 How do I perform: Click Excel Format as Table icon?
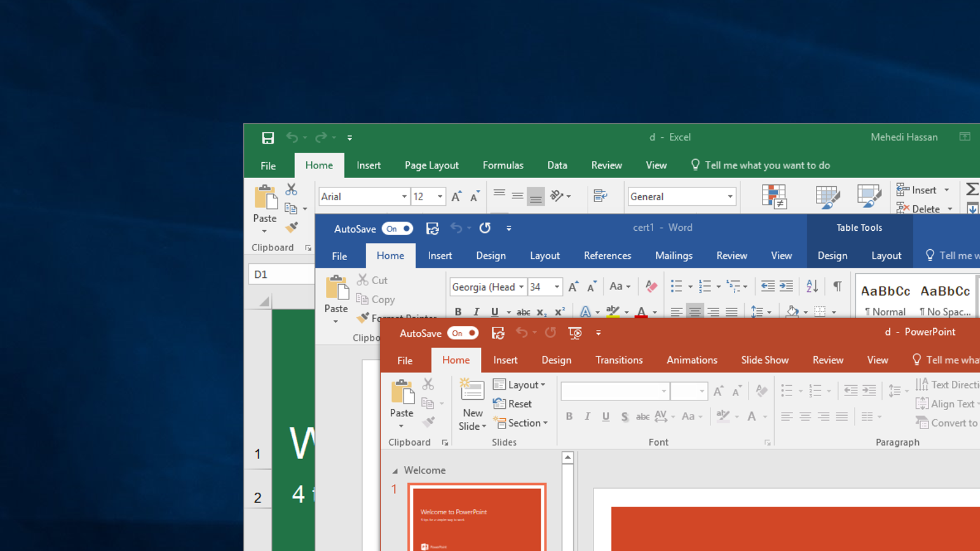[827, 197]
